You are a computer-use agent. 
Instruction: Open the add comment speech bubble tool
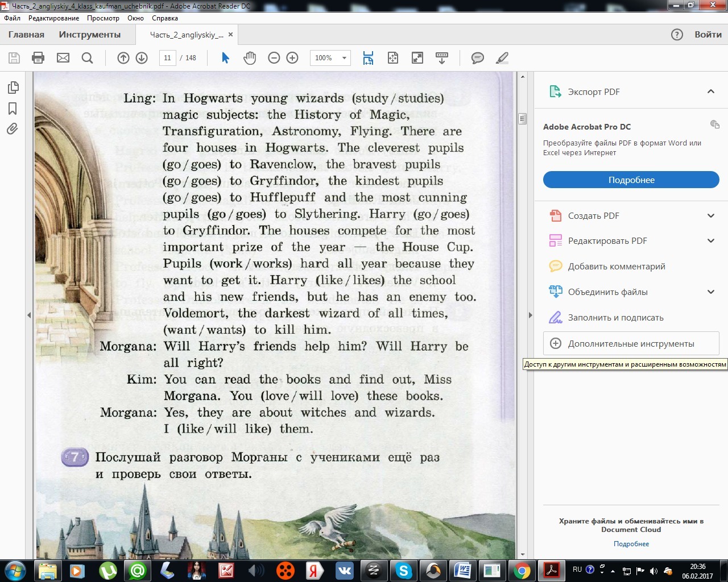478,58
